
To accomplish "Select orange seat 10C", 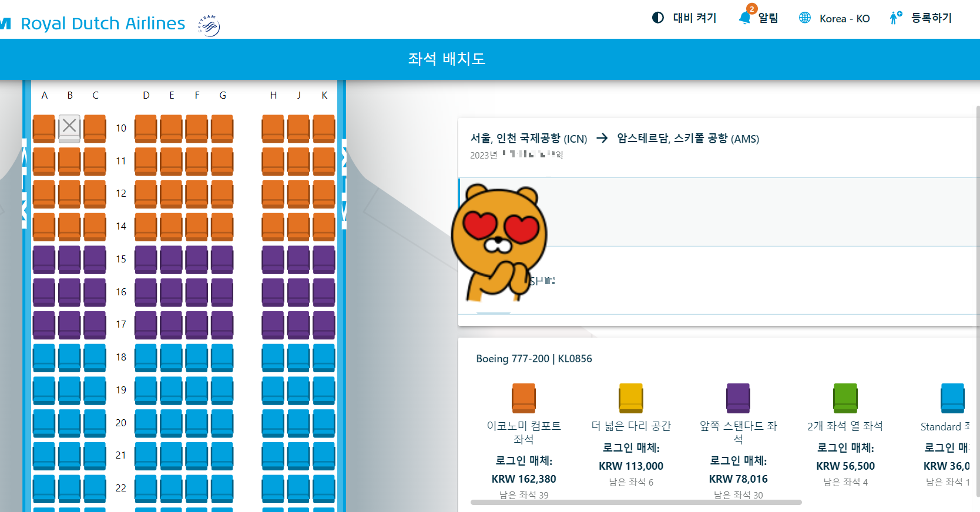I will click(x=95, y=129).
